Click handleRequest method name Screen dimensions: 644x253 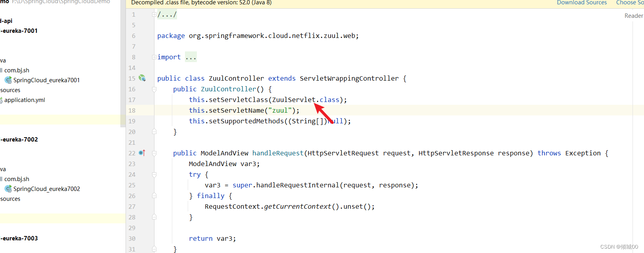point(278,153)
